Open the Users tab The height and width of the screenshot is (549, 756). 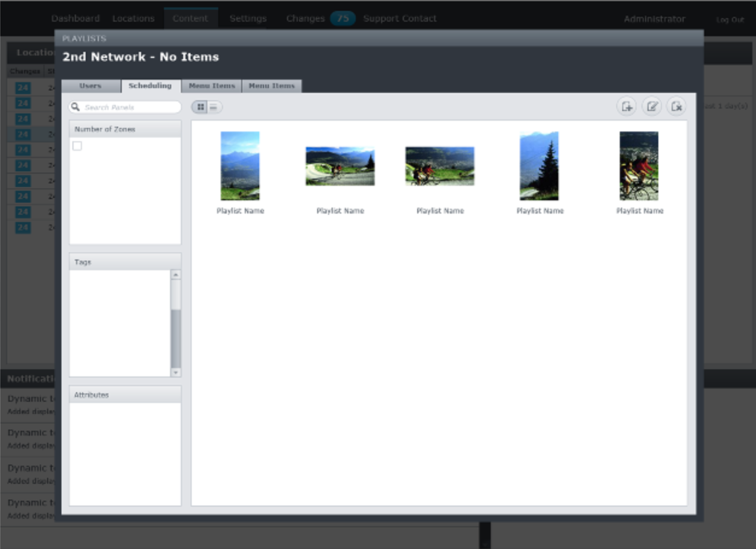(90, 86)
